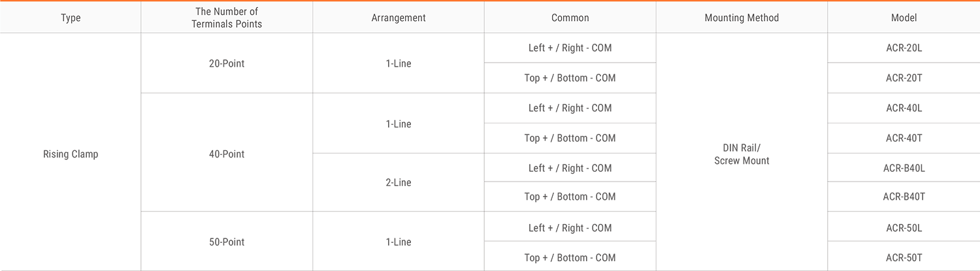Select the Arrangement column header

point(399,18)
